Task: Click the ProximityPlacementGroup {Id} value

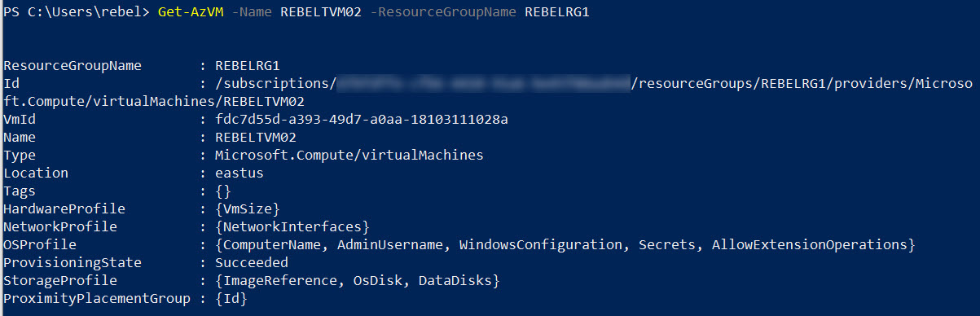Action: [231, 298]
